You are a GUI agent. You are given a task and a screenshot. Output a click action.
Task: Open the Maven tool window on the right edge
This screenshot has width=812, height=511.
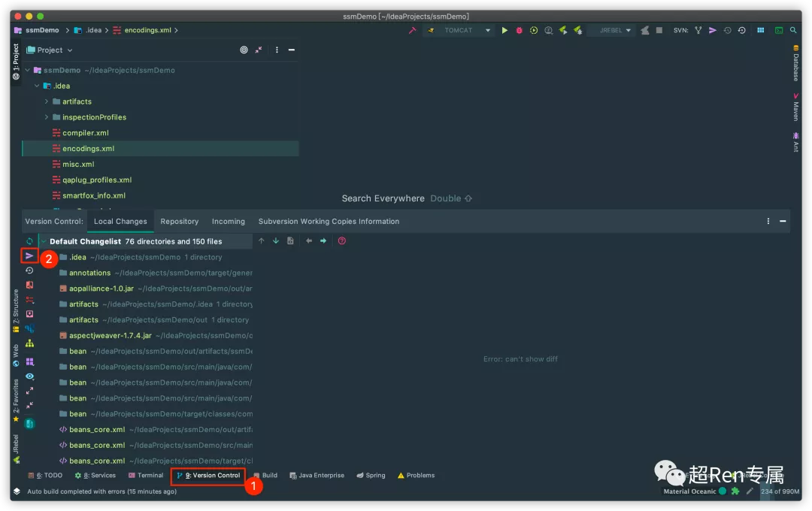[795, 107]
